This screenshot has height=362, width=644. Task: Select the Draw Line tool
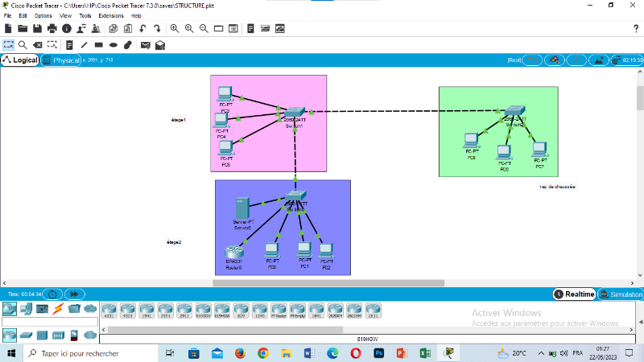(x=85, y=45)
